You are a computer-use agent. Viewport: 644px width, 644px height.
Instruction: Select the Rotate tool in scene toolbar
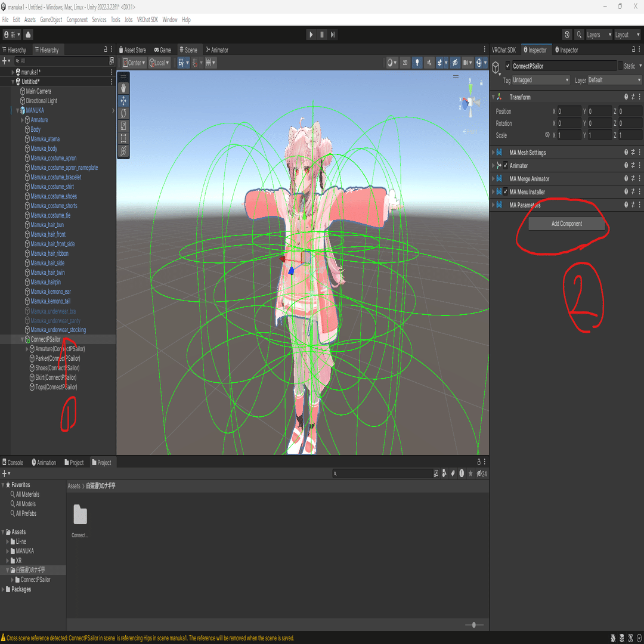[123, 113]
